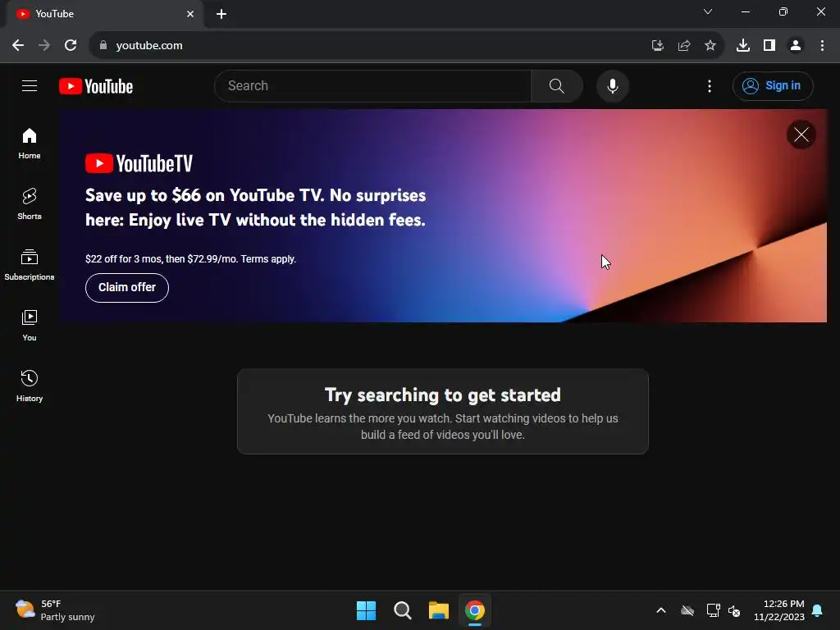Start voice search with microphone icon

pyautogui.click(x=612, y=85)
